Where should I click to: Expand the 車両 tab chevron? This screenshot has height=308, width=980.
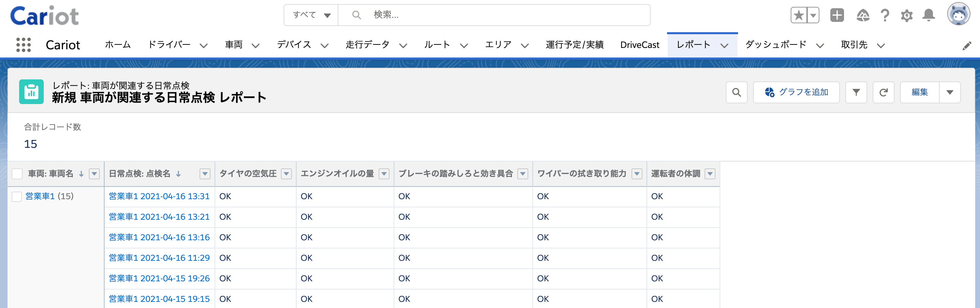click(x=256, y=46)
